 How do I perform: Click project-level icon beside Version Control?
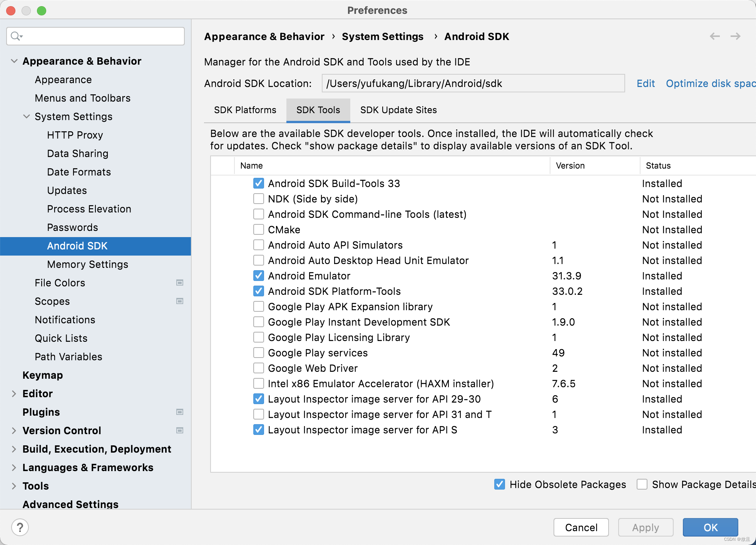[x=179, y=430]
